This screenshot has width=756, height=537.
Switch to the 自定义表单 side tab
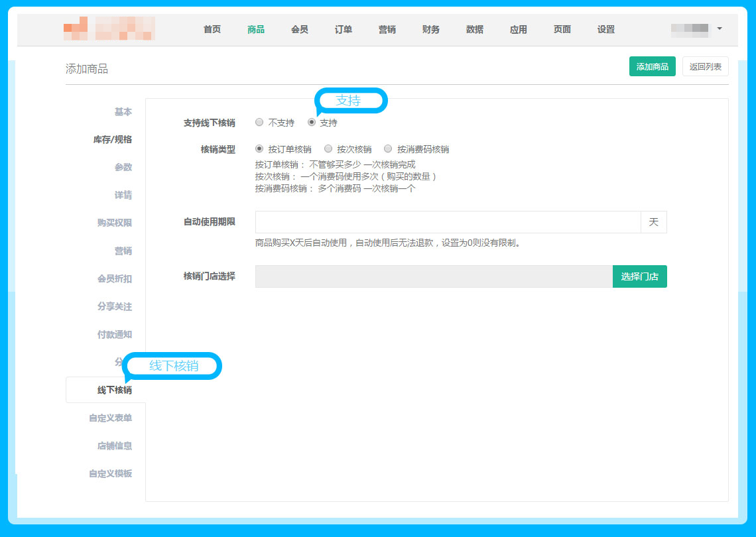110,418
